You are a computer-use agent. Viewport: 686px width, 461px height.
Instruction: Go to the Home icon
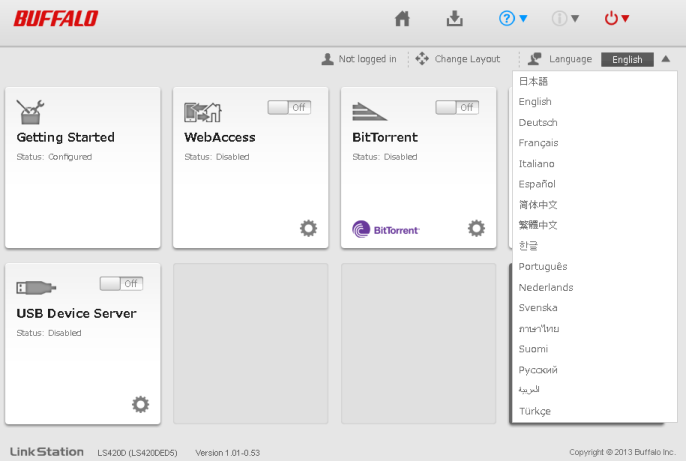pos(402,18)
